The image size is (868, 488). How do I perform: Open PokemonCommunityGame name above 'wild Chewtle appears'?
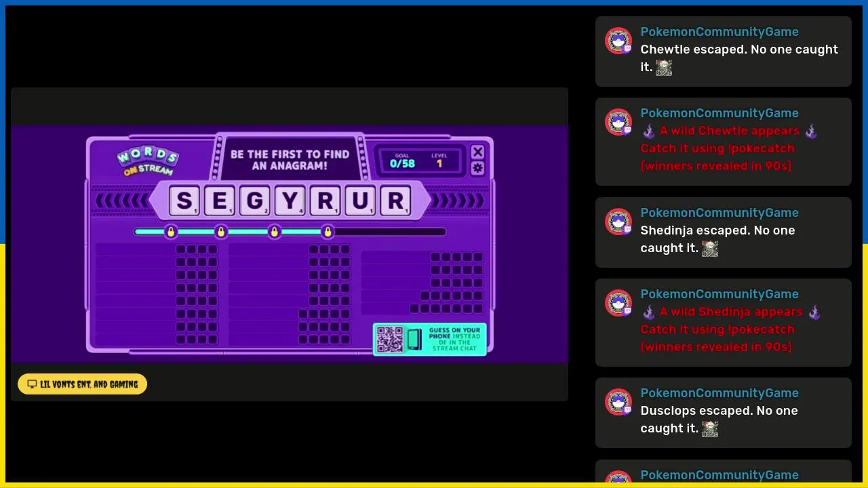coord(719,113)
